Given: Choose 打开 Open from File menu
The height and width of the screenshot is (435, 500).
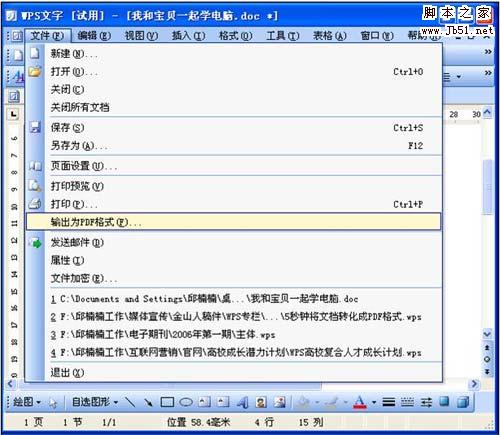Looking at the screenshot, I should tap(234, 71).
